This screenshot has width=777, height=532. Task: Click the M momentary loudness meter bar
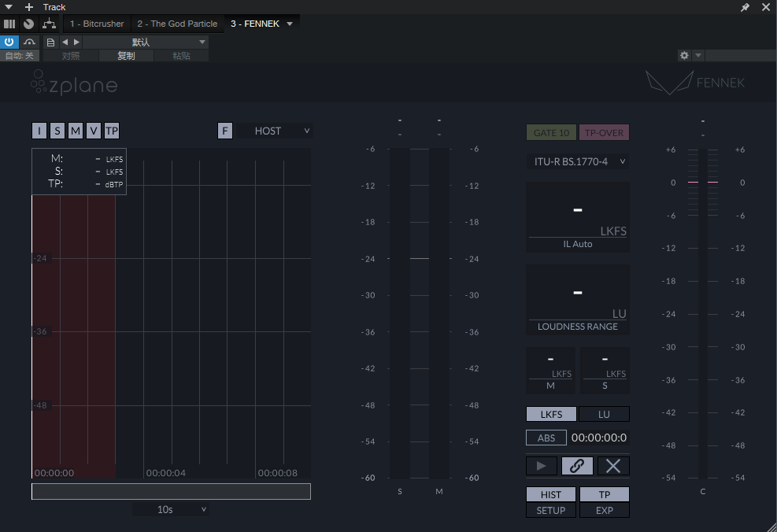point(439,313)
